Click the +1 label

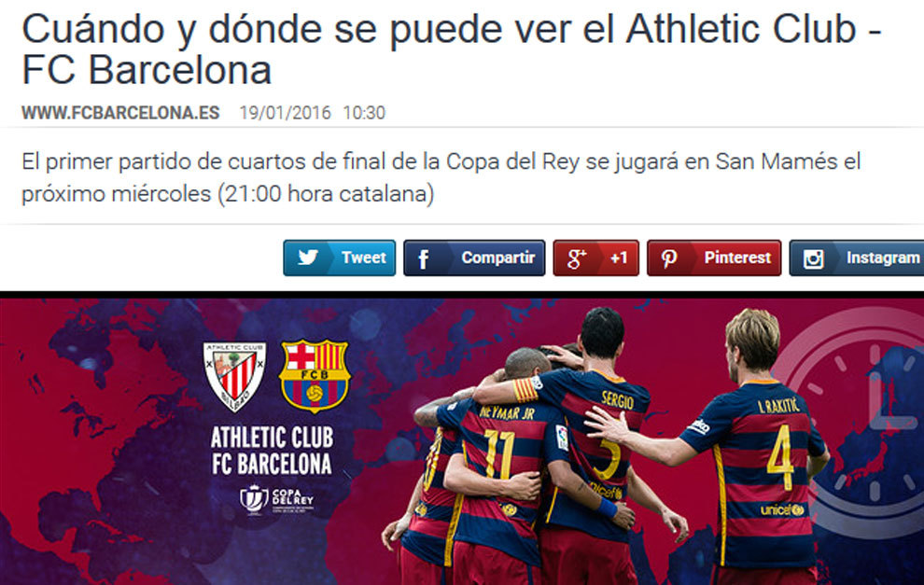tap(618, 258)
